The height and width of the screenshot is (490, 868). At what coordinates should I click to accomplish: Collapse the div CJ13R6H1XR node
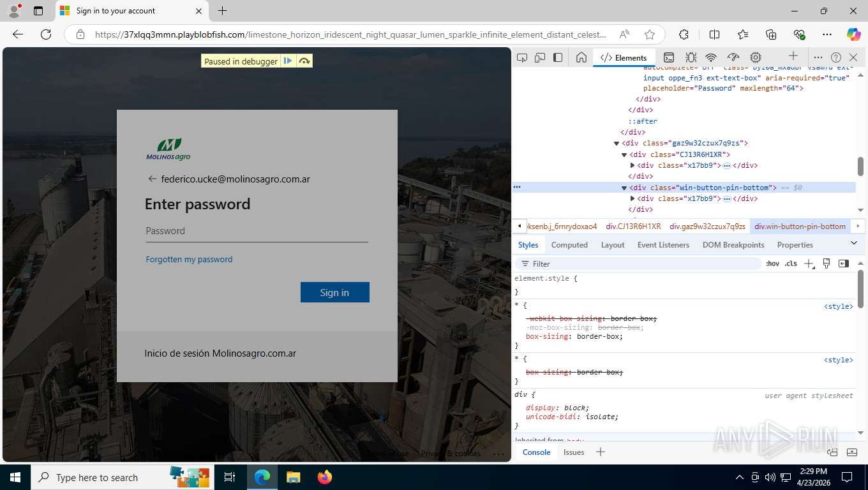coord(624,154)
